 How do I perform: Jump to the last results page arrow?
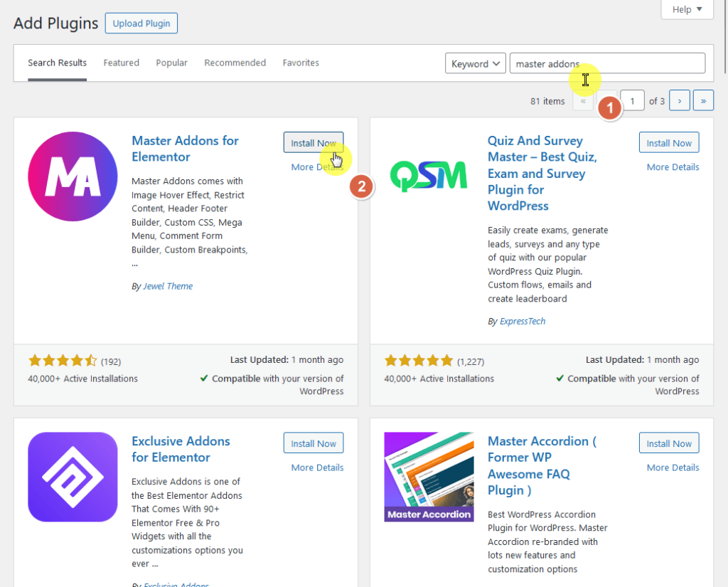703,100
